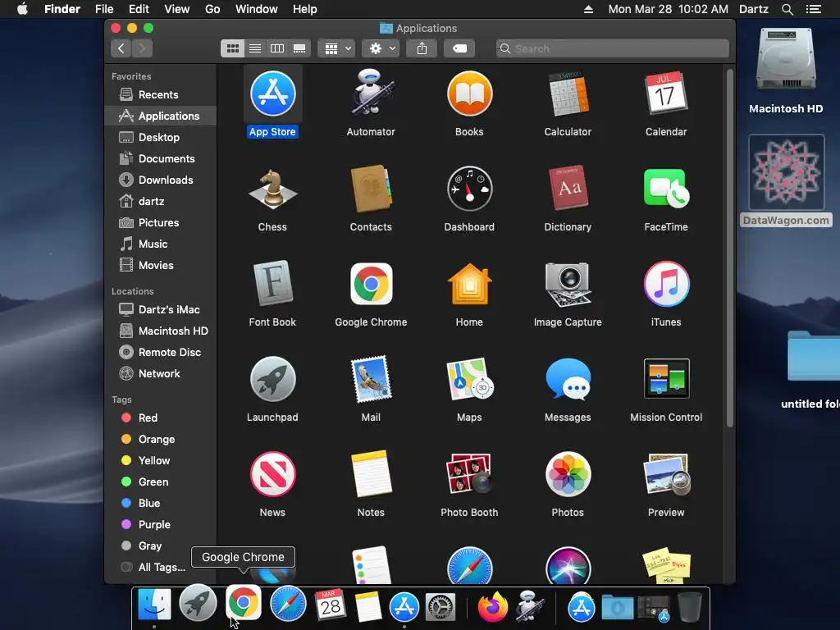Image resolution: width=840 pixels, height=630 pixels.
Task: Select the Preview application icon
Action: coord(666,474)
